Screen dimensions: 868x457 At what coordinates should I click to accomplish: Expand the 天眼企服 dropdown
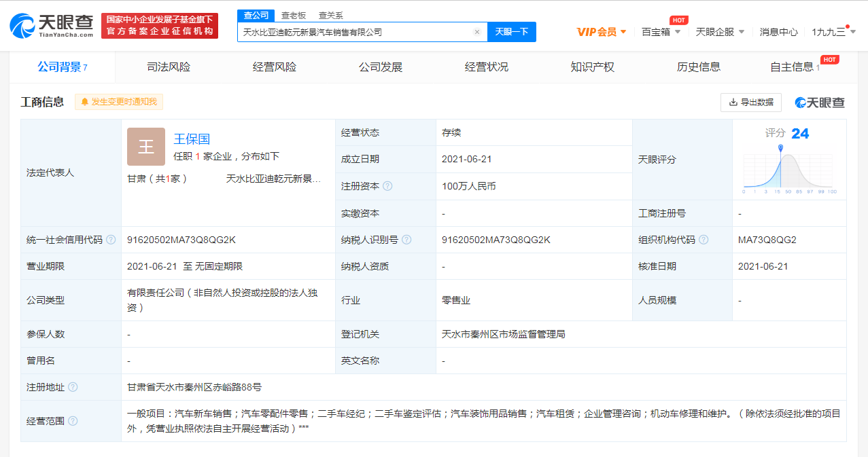pos(720,32)
